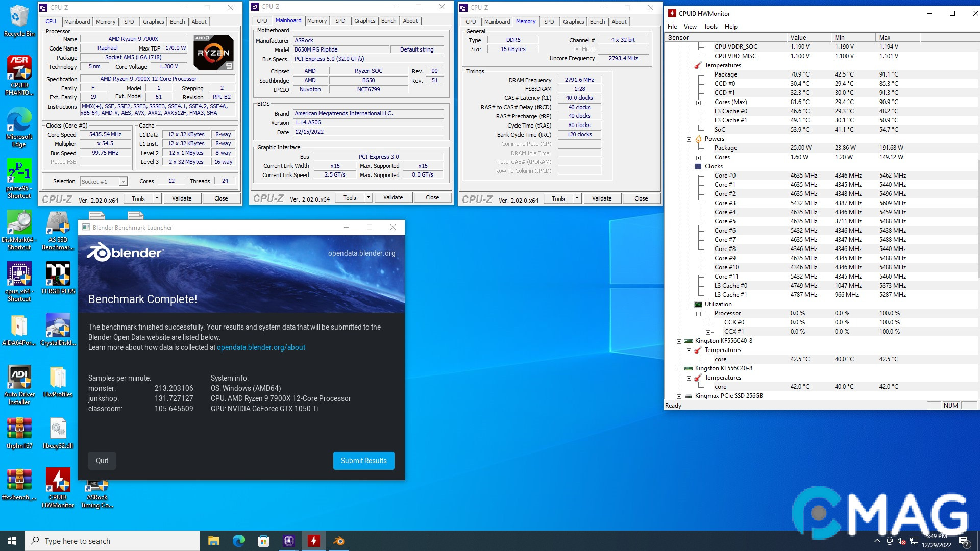The height and width of the screenshot is (551, 980).
Task: Click the Temperatures thermometer icon in HWMonitor
Action: coord(699,65)
